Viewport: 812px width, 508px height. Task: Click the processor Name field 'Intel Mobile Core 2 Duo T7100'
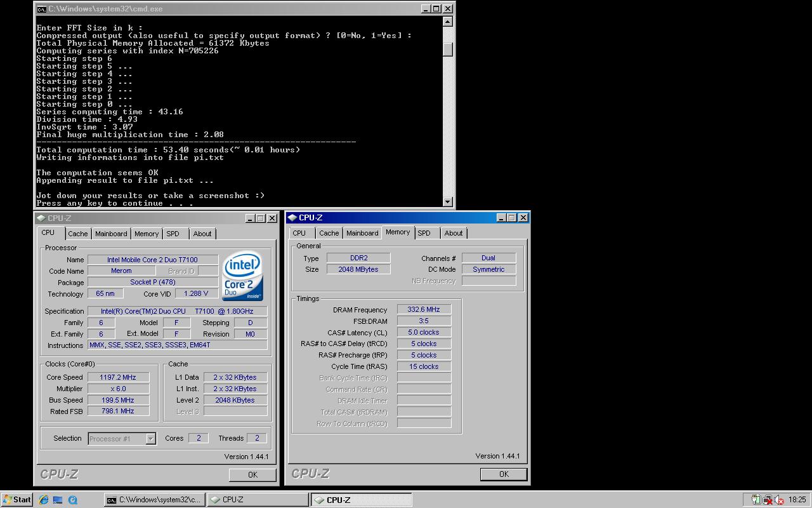click(153, 259)
